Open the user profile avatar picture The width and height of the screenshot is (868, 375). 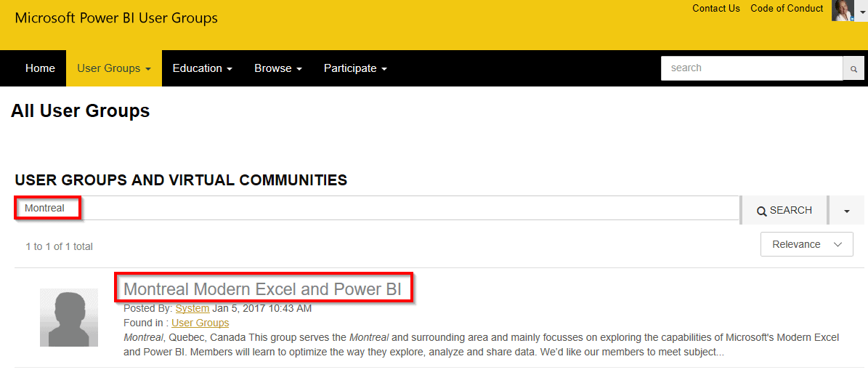click(x=843, y=10)
